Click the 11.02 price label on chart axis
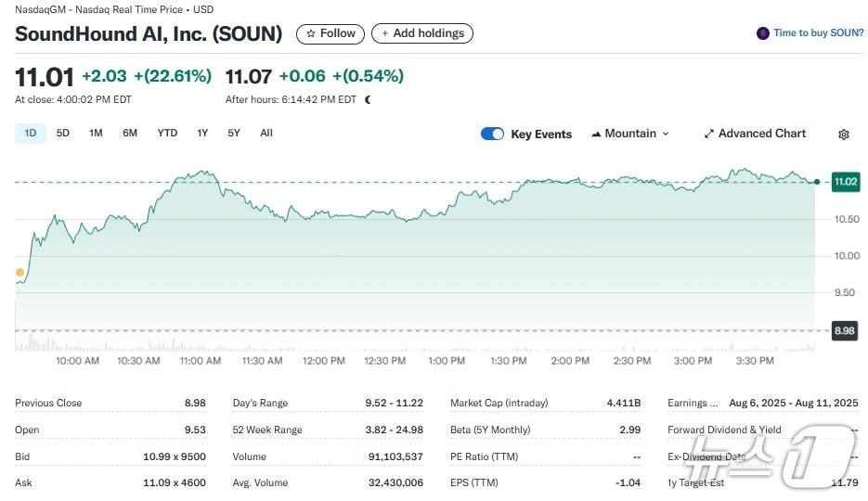This screenshot has height=501, width=868. tap(845, 182)
